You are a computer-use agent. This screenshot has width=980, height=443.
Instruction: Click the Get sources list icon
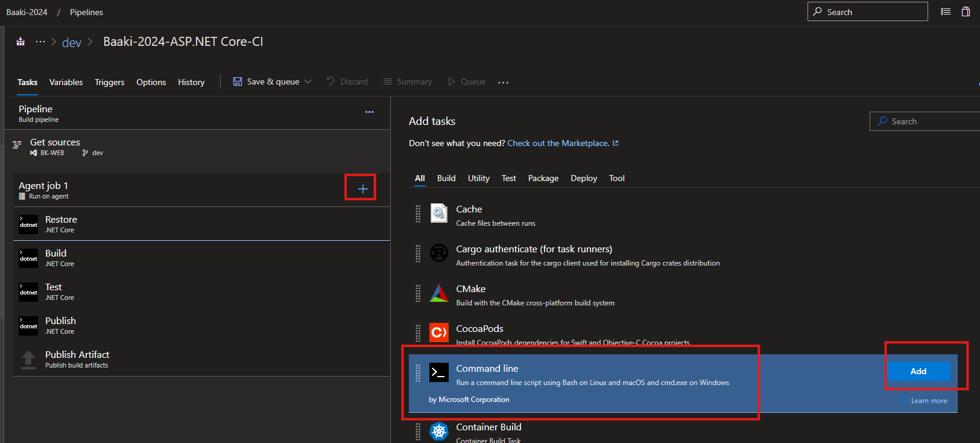[x=17, y=144]
